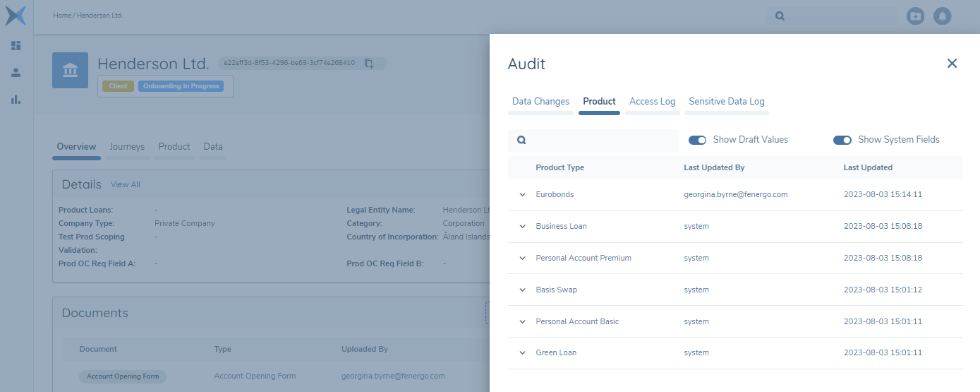Image resolution: width=980 pixels, height=392 pixels.
Task: Click the dashboard icon in left sidebar
Action: coord(16,46)
